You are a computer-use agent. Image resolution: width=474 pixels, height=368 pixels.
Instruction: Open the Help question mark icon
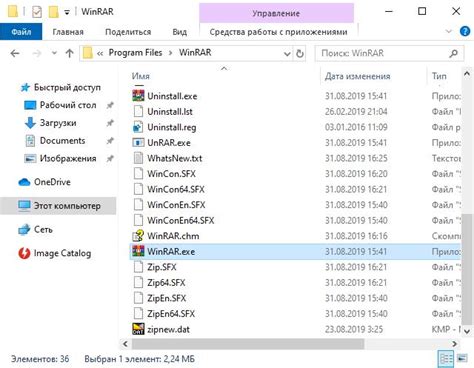coord(465,31)
